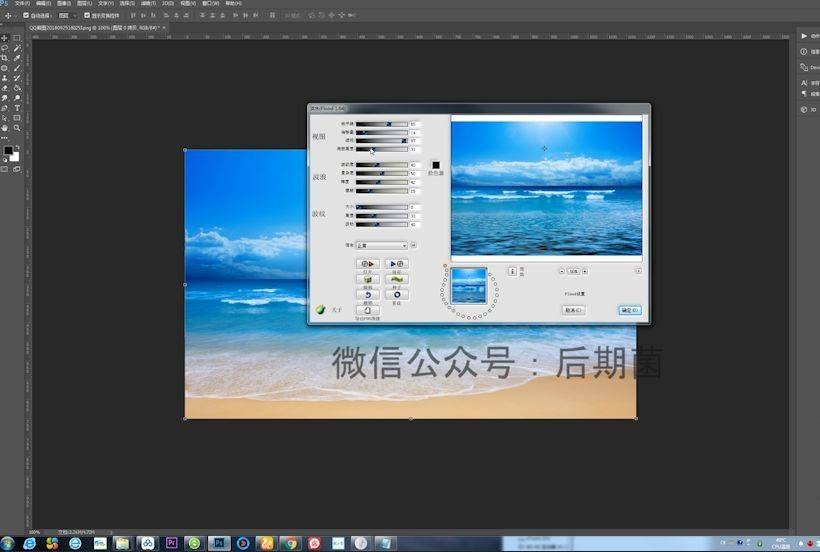This screenshot has height=552, width=820.
Task: Click the Photoshop taskbar icon
Action: click(219, 543)
